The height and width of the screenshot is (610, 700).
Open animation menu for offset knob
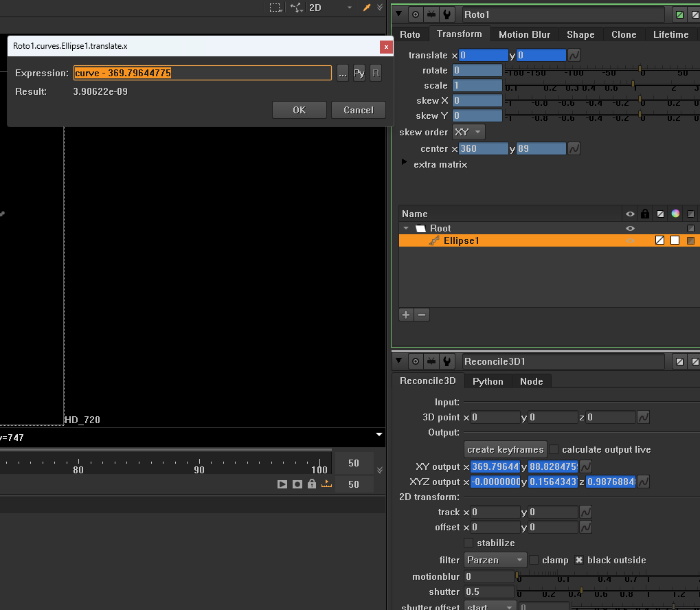(x=586, y=528)
